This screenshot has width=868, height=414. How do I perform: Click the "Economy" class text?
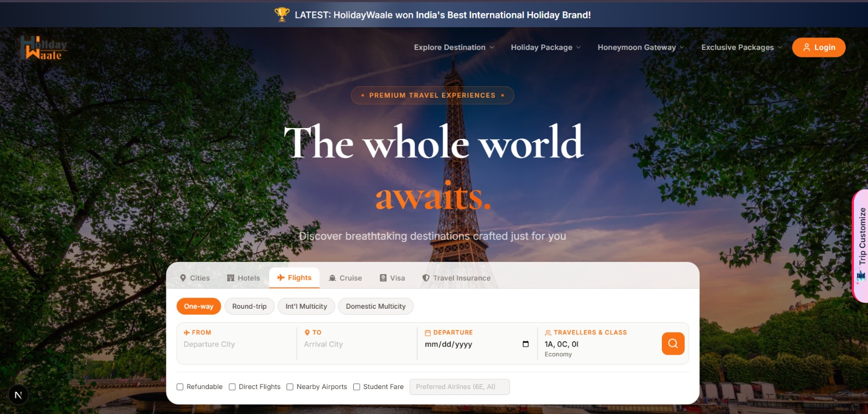click(x=558, y=354)
